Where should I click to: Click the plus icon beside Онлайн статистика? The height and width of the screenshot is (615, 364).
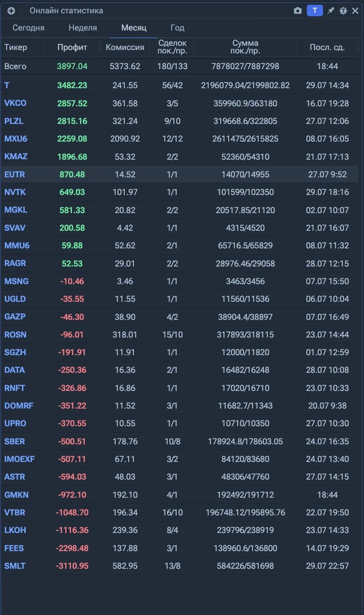(11, 10)
